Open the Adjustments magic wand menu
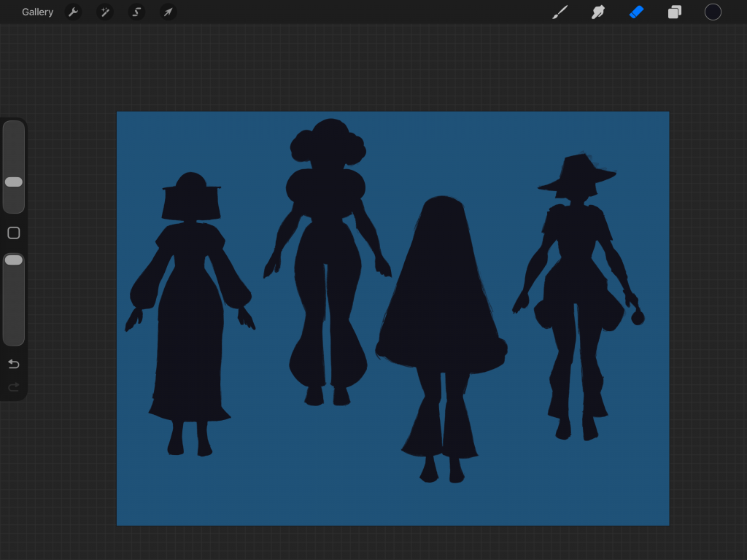Viewport: 747px width, 560px height. click(105, 12)
